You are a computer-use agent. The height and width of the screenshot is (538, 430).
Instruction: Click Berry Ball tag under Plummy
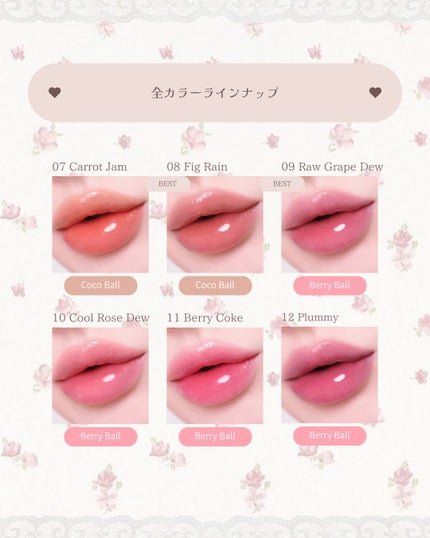coord(330,435)
